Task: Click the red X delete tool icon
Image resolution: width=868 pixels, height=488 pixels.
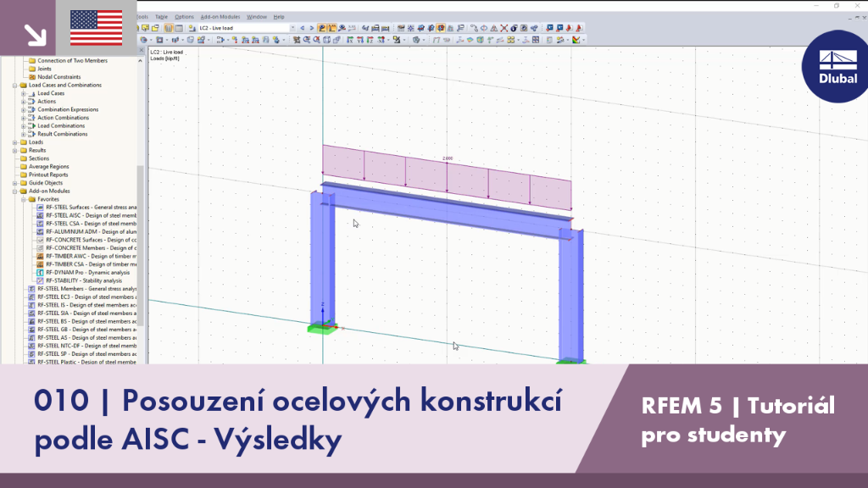Action: point(504,28)
